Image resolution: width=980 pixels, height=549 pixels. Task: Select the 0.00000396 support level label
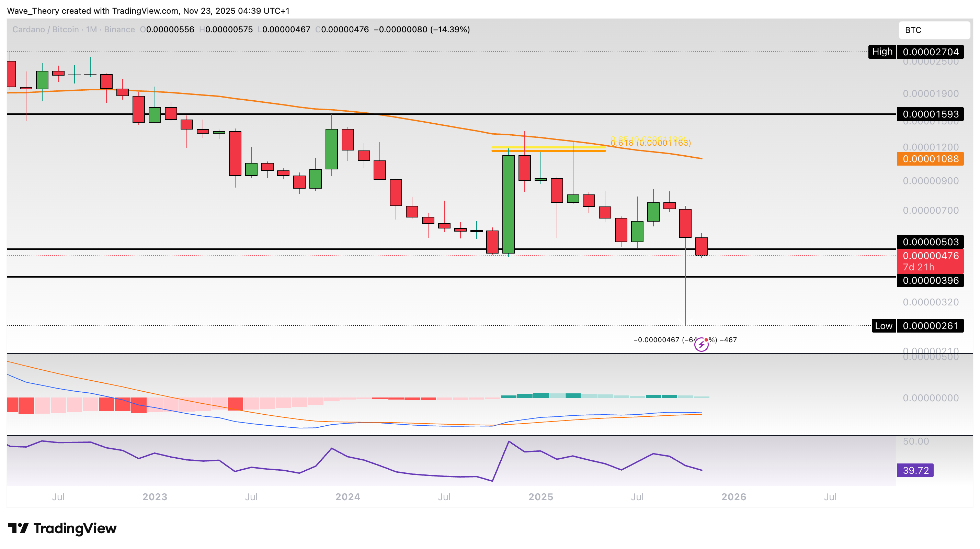(x=930, y=281)
